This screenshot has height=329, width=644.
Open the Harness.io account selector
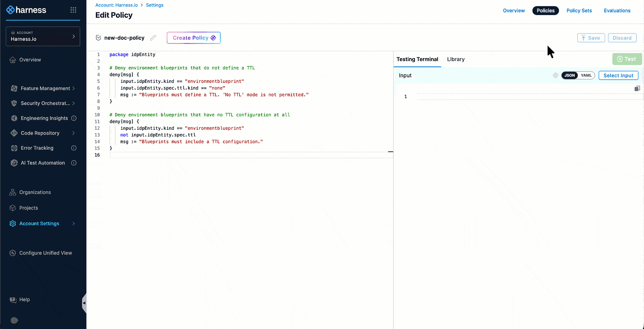click(43, 36)
